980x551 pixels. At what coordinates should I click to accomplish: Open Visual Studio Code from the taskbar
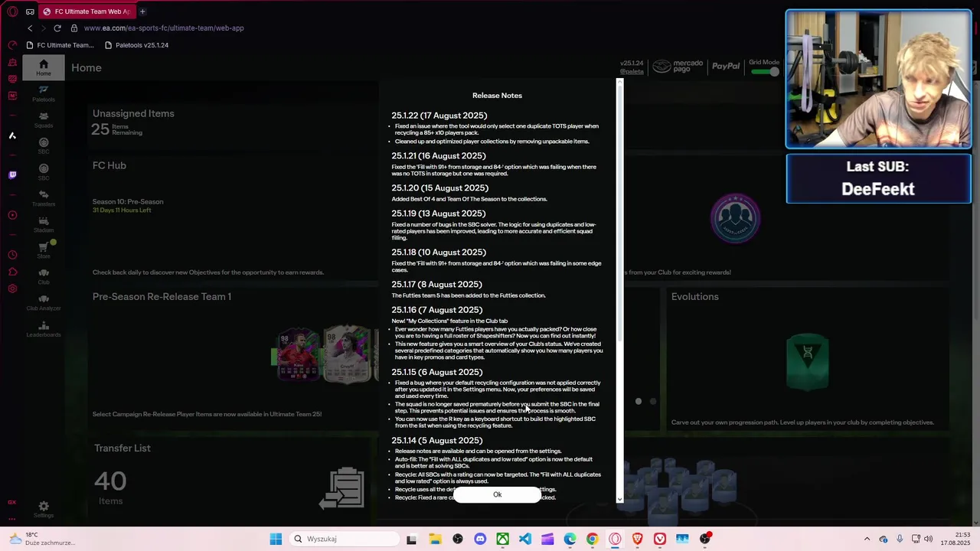click(x=525, y=539)
